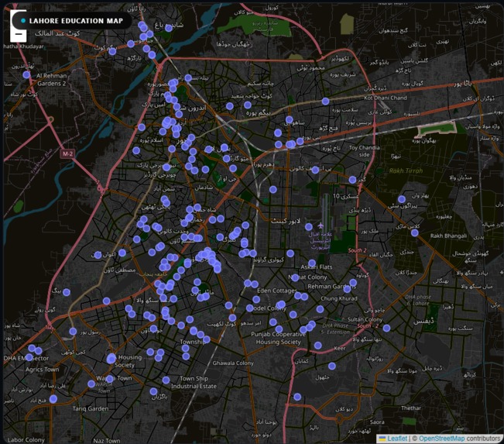504x444 pixels.
Task: Select marker beside Town Ship Industrial Estate
Action: point(166,380)
